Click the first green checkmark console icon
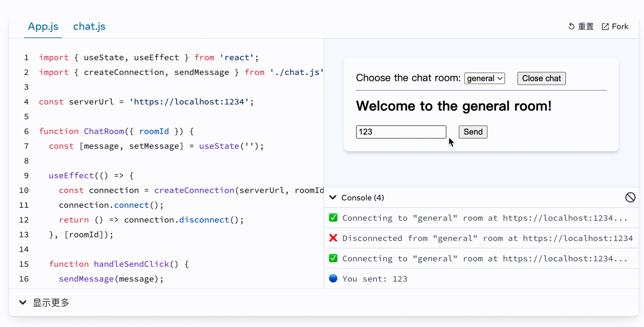This screenshot has width=644, height=327. tap(333, 218)
